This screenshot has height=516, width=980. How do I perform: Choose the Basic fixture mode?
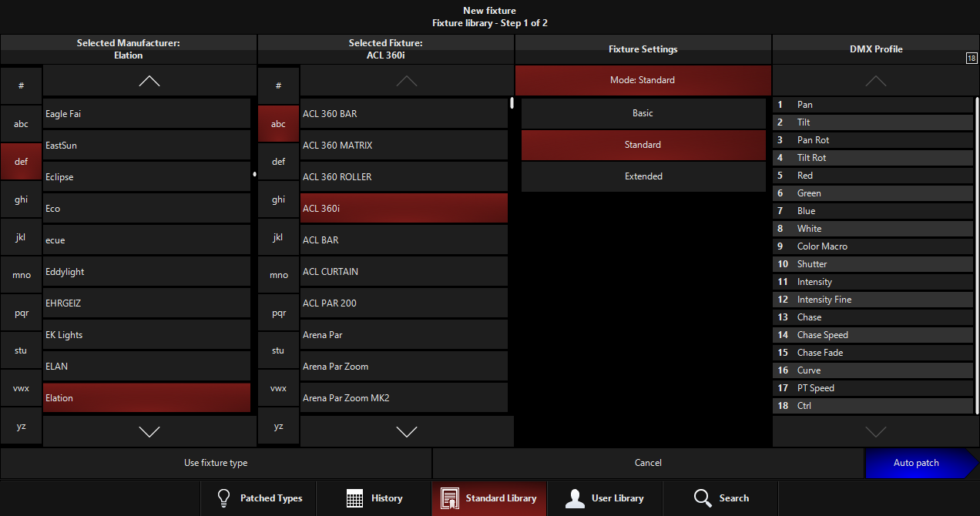[643, 113]
